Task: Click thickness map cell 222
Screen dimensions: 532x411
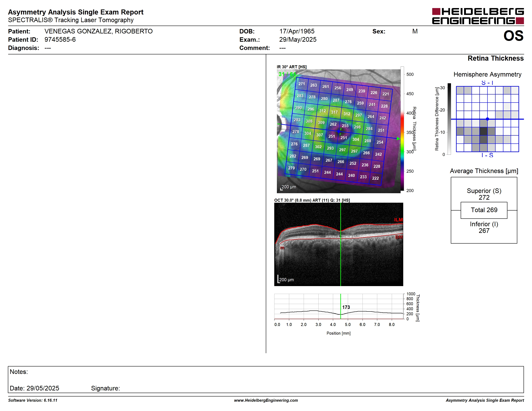Action: click(x=375, y=178)
